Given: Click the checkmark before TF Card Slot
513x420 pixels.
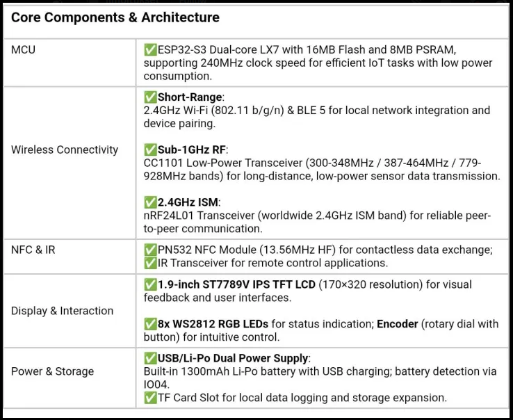Looking at the screenshot, I should (150, 398).
